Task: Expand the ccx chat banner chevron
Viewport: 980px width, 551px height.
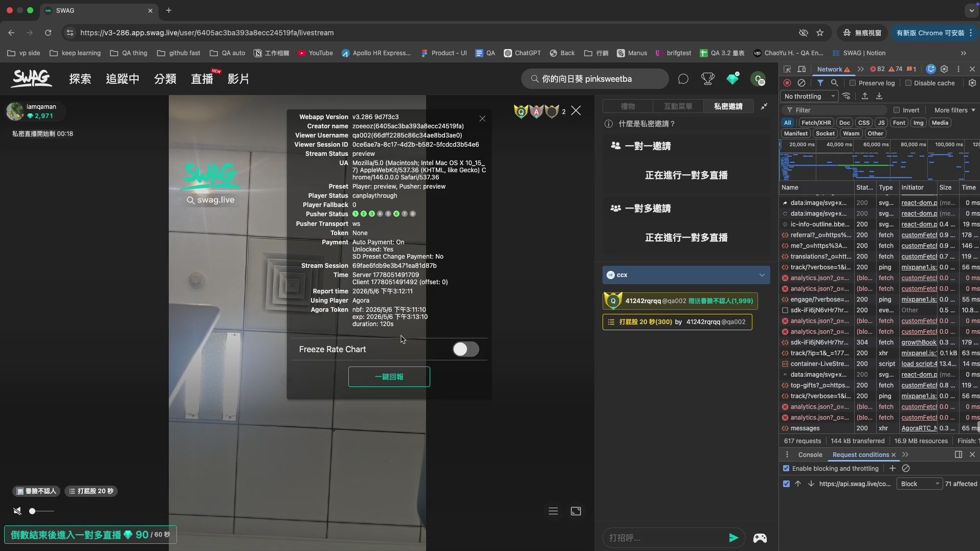Action: click(762, 275)
